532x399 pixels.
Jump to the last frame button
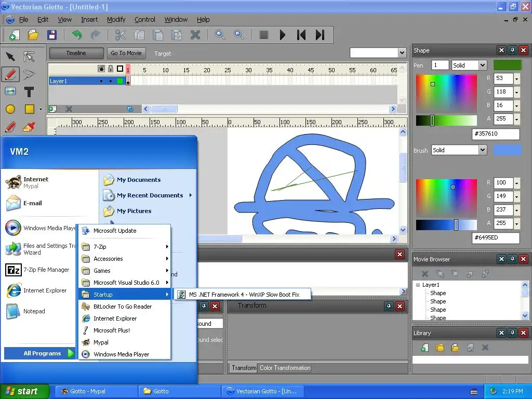tap(320, 35)
